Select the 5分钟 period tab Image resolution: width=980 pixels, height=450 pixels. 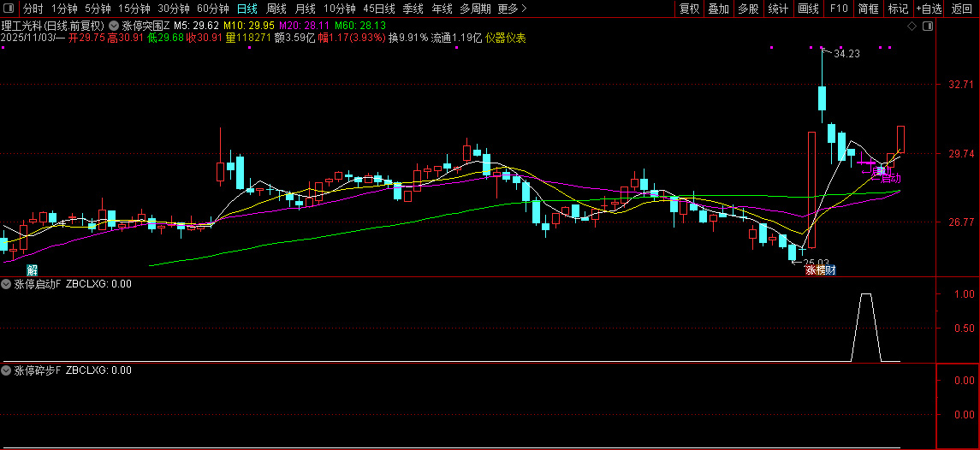click(x=98, y=9)
